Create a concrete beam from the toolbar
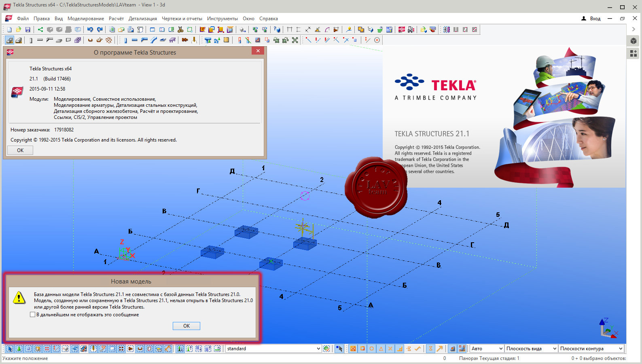 (x=40, y=40)
